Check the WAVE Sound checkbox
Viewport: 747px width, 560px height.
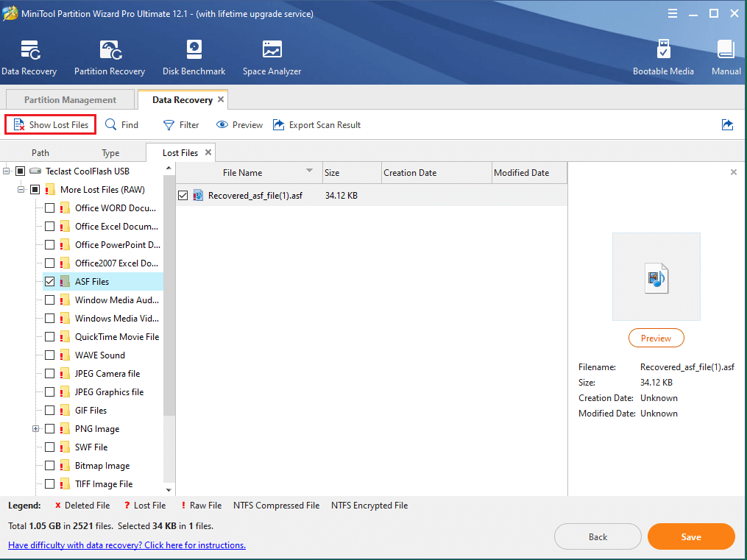point(49,355)
